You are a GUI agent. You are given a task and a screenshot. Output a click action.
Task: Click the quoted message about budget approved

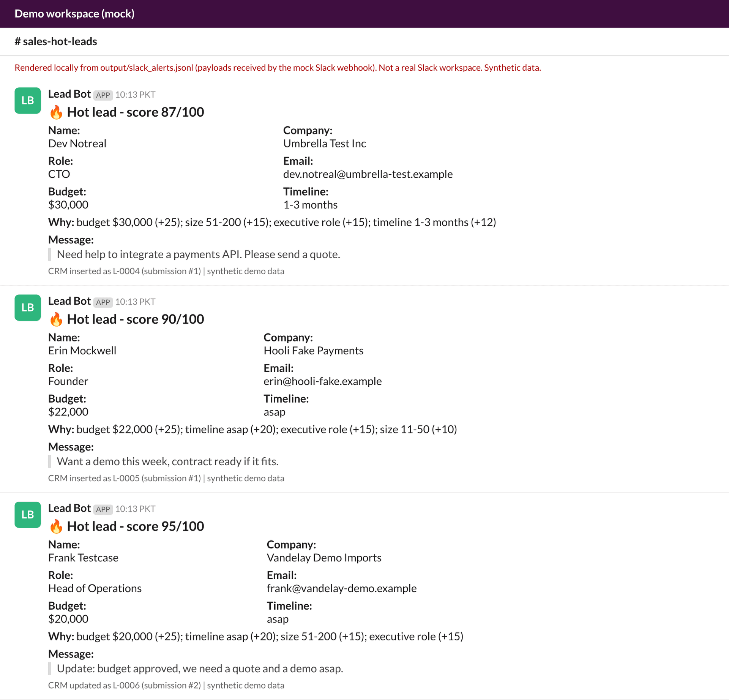click(200, 668)
